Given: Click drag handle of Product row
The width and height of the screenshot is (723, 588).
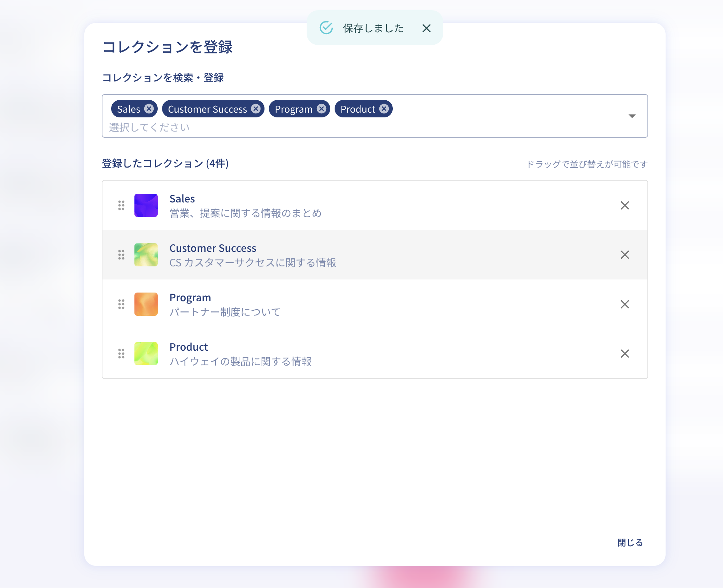Looking at the screenshot, I should 121,354.
